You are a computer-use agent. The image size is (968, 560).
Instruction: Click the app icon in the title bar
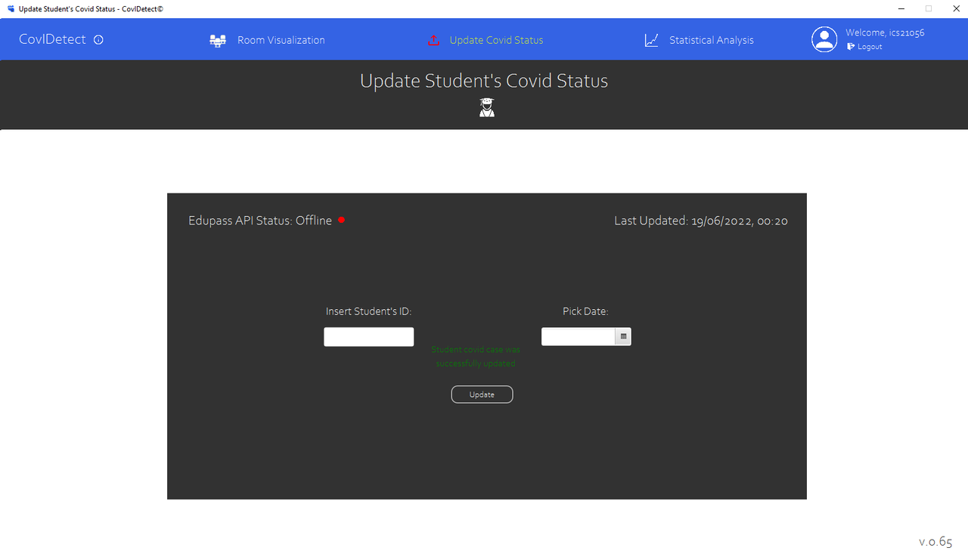point(11,8)
